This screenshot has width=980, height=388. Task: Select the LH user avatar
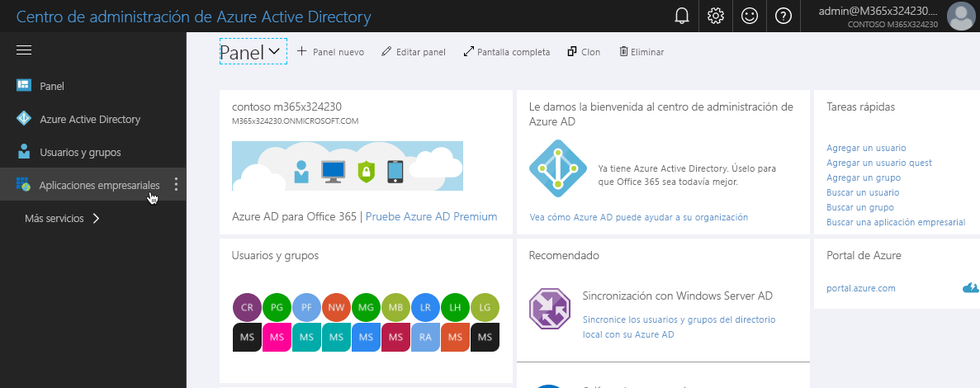[456, 308]
